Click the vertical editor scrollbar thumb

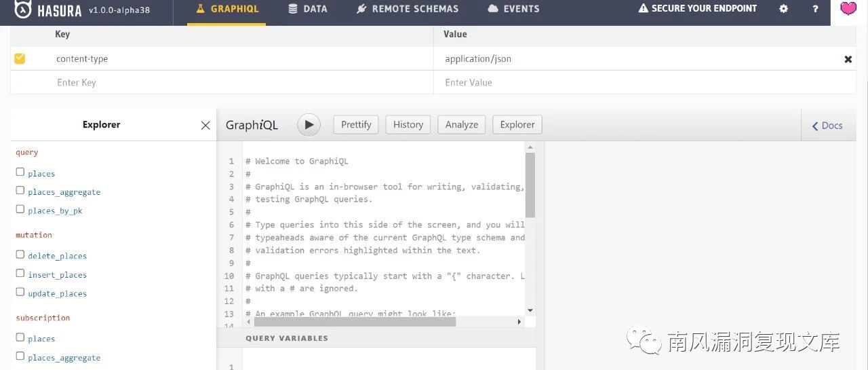coord(530,185)
